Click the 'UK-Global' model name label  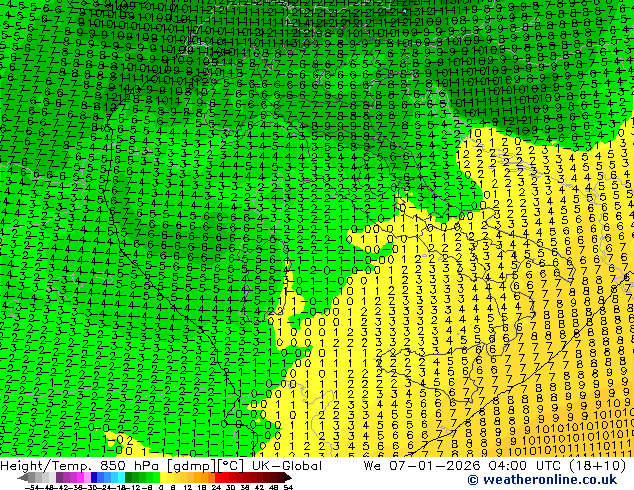(287, 466)
